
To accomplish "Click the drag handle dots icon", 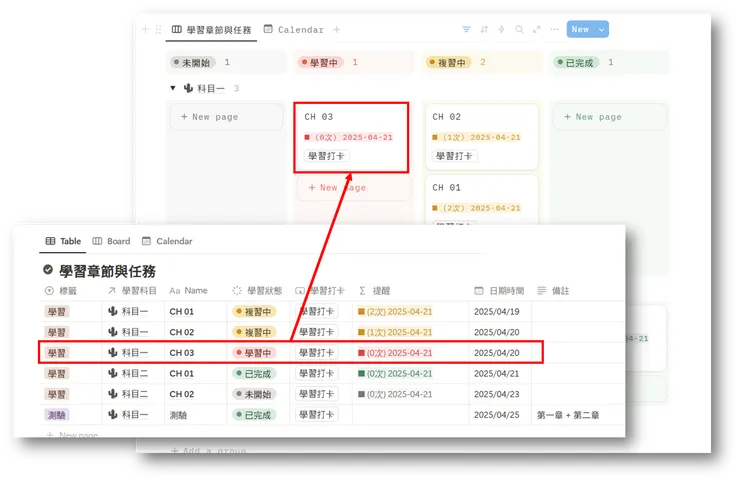I will tap(159, 29).
